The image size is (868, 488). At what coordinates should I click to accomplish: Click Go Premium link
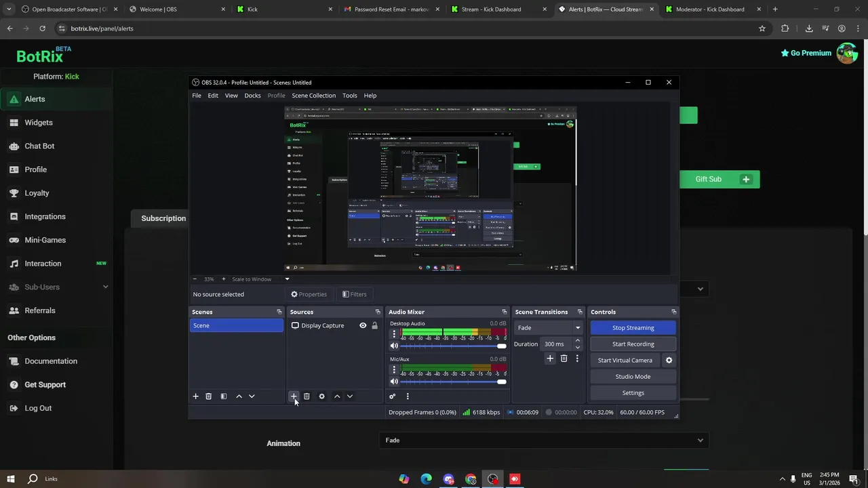point(806,53)
